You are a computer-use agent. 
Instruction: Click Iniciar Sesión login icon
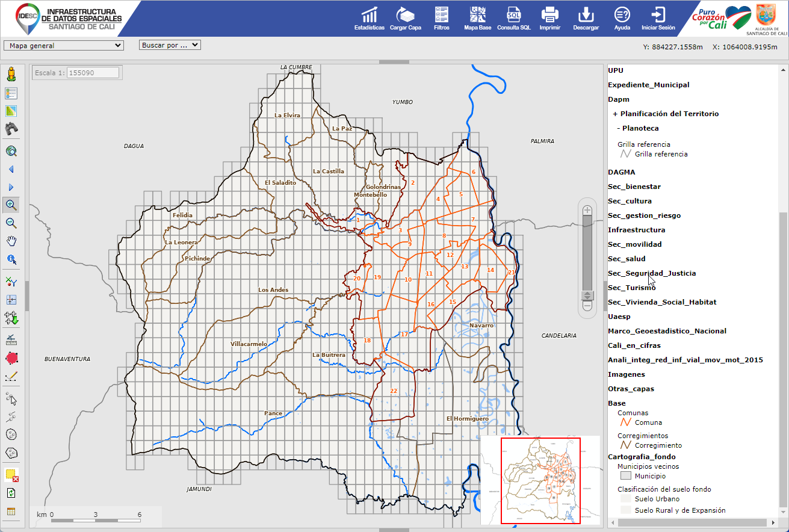click(x=658, y=18)
